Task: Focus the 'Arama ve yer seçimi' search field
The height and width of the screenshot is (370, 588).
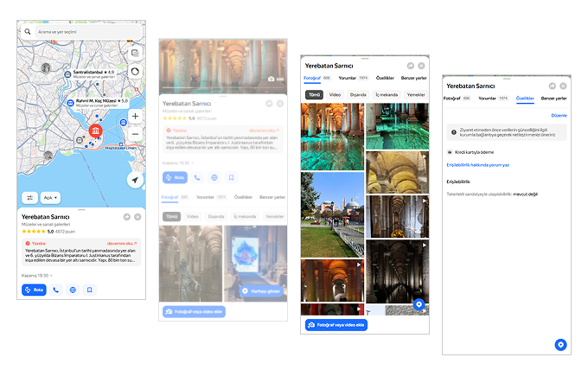Action: 88,32
